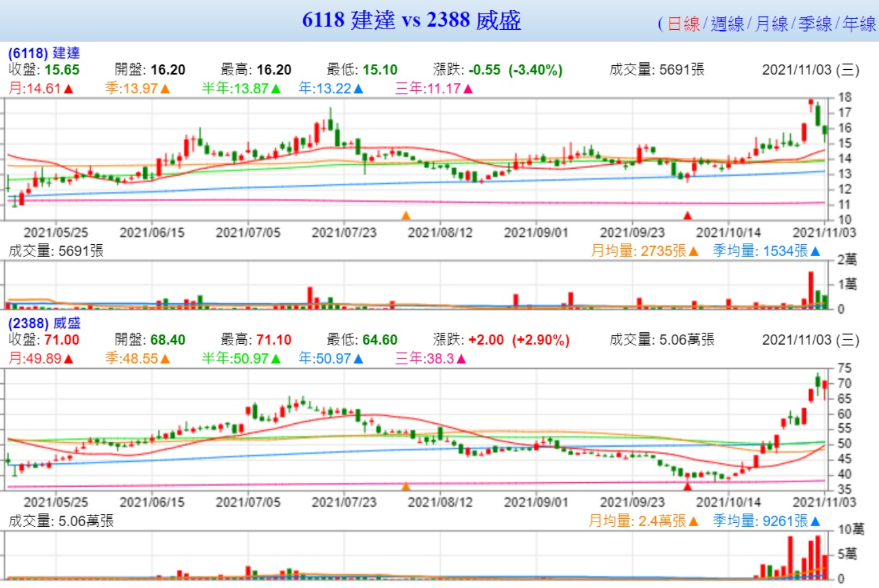Click red triangle marker on 建達 price chart
Screen dimensions: 879x588
coord(687,216)
